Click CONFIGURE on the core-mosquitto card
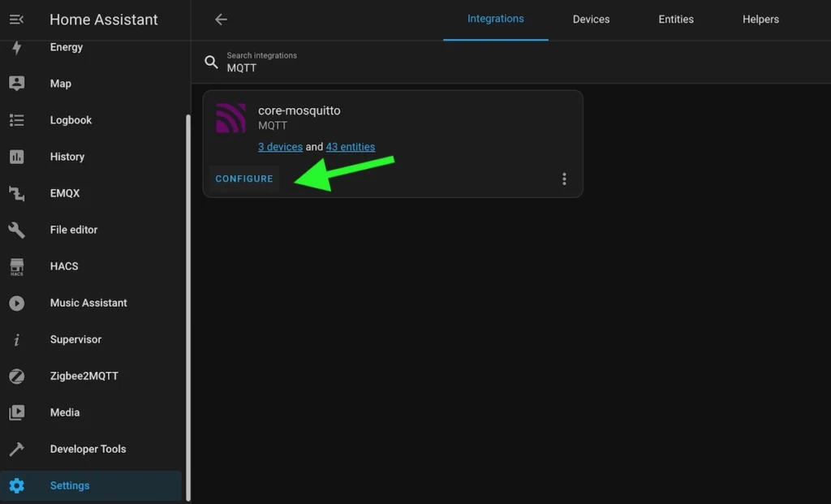Screen dimensions: 831x504 coord(244,179)
